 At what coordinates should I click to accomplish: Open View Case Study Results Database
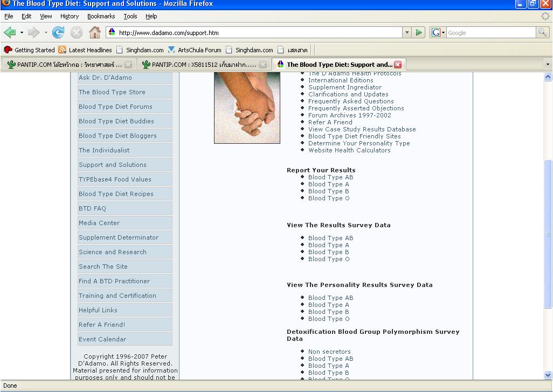362,129
